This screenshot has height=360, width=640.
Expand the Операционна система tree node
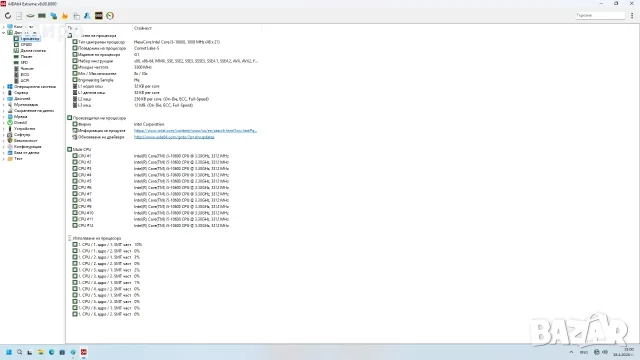click(4, 87)
